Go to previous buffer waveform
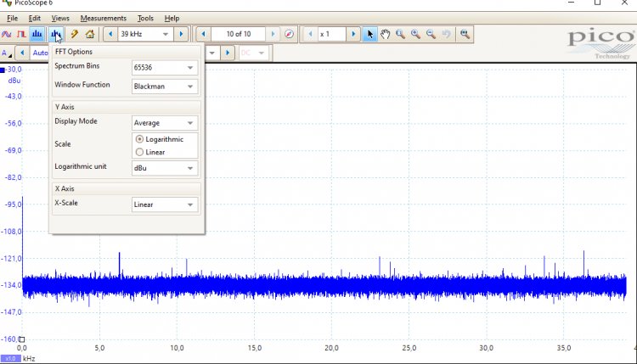Viewport: 637px width, 364px height. point(204,34)
